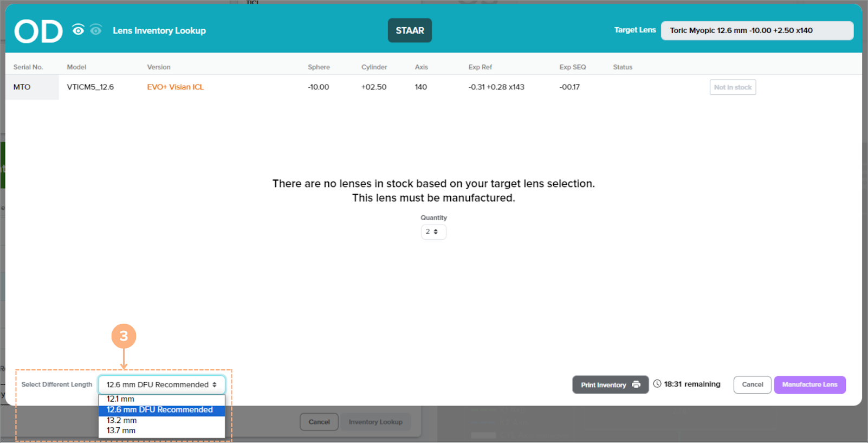The image size is (868, 443).
Task: Click the Not in stock status button
Action: pos(733,87)
